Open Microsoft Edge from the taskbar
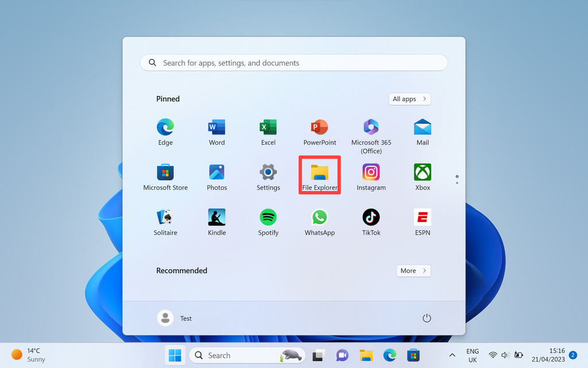The image size is (588, 368). click(389, 355)
